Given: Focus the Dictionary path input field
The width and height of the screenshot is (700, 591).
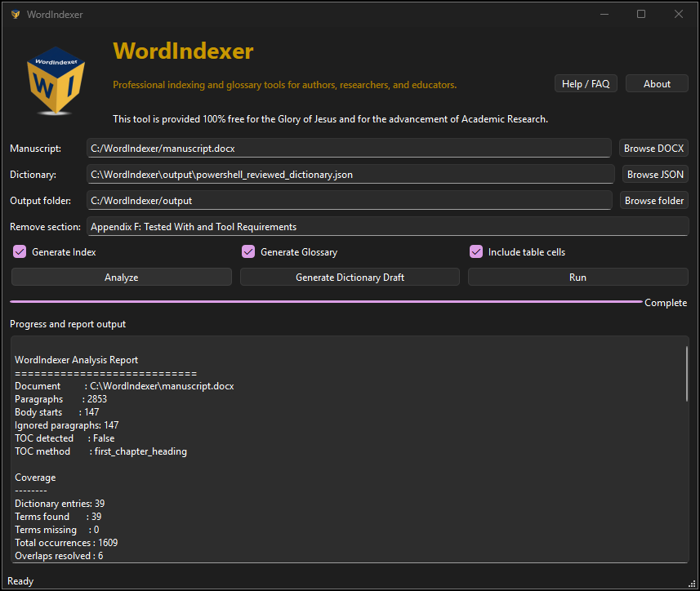Looking at the screenshot, I should [350, 175].
